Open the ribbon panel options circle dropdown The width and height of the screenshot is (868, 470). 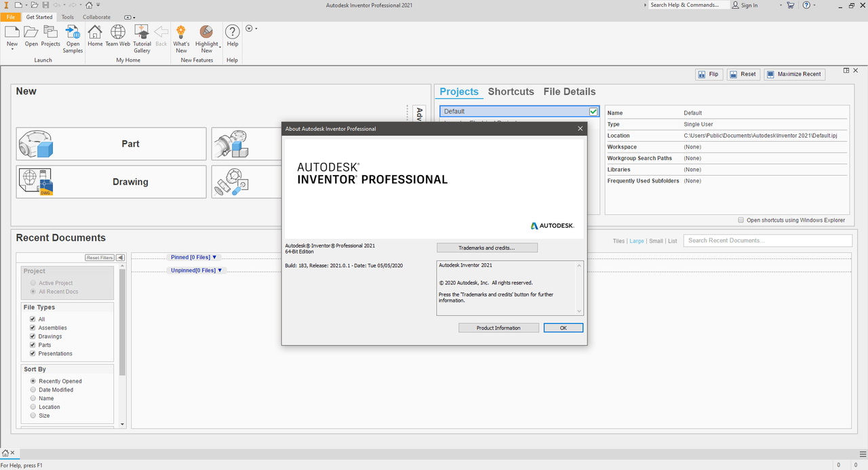coord(251,28)
